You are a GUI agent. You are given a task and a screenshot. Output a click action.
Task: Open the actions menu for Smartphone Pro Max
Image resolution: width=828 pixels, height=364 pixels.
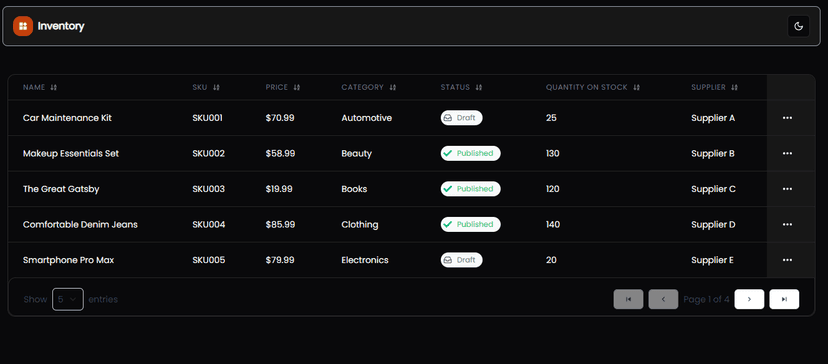[787, 260]
